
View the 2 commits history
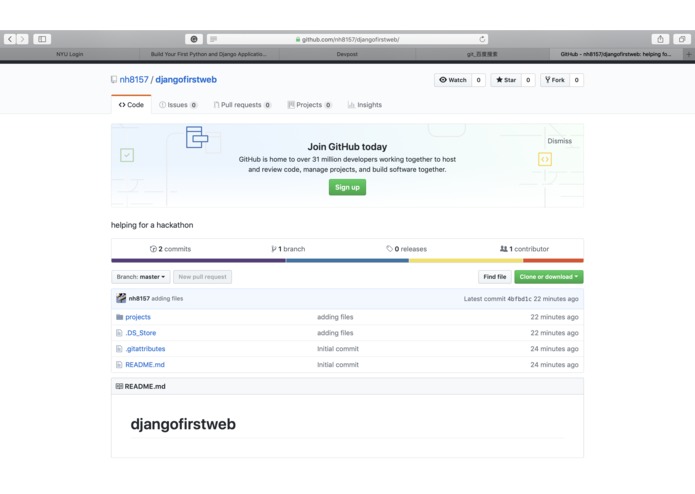click(x=170, y=249)
